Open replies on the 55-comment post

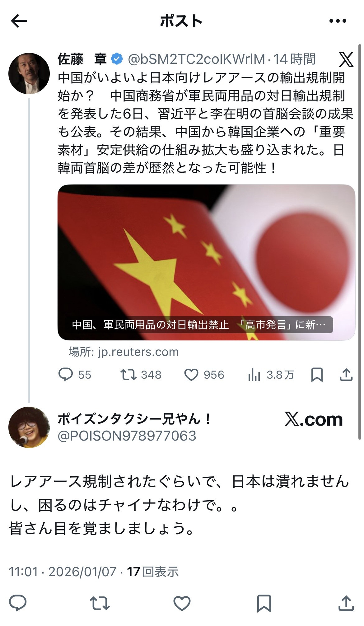[75, 375]
